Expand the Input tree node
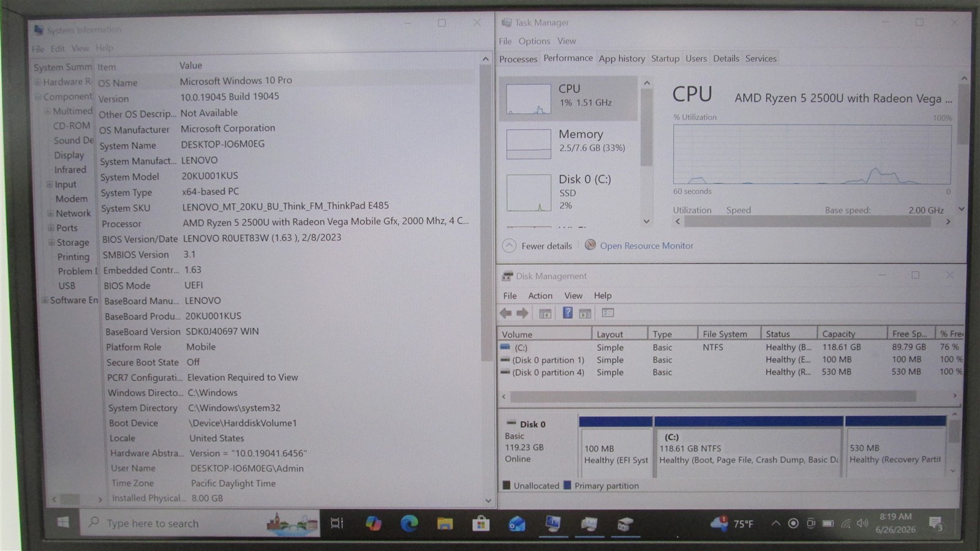 pos(50,184)
